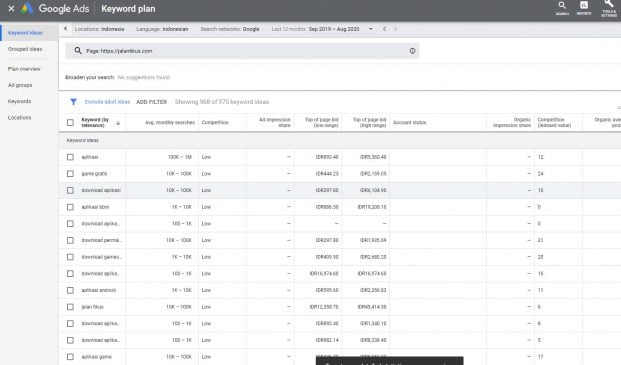Toggle the select-all checkbox in header
Viewport: 621px width, 365px height.
click(x=70, y=123)
